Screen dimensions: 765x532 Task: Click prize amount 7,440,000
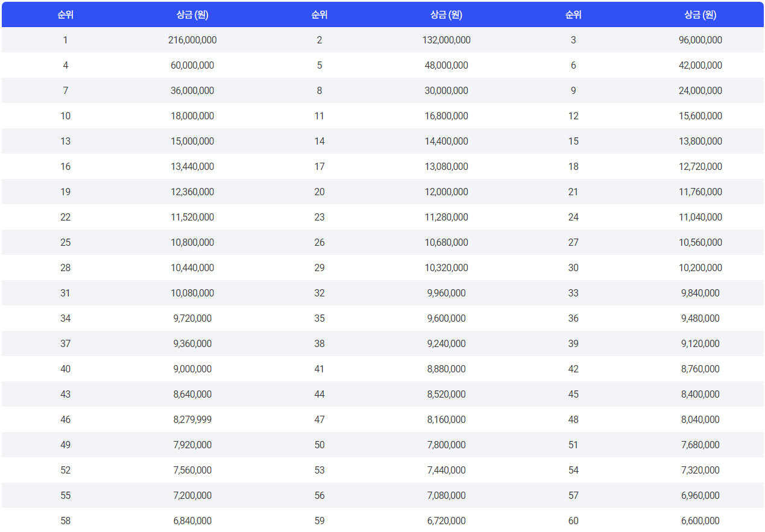pyautogui.click(x=446, y=470)
